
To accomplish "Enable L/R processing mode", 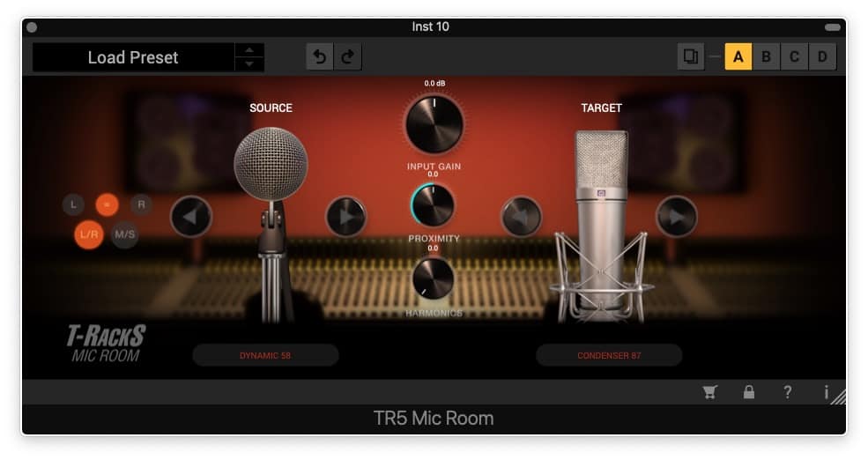I will [89, 234].
